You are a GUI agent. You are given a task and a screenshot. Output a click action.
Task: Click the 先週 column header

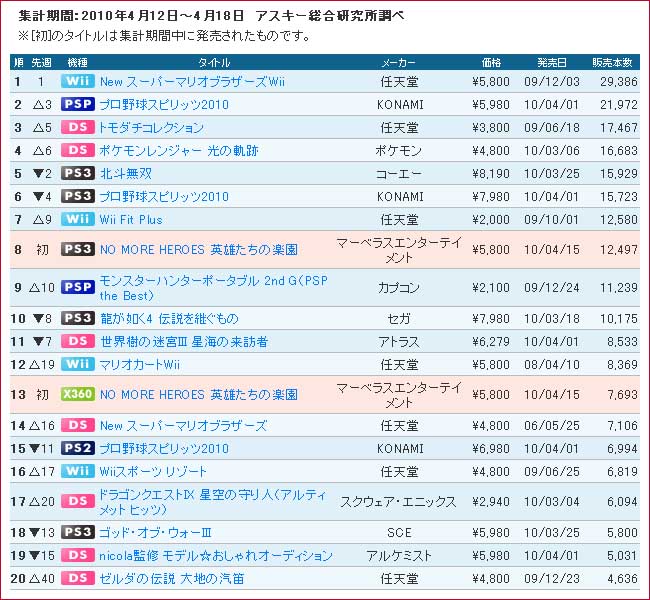pos(41,63)
